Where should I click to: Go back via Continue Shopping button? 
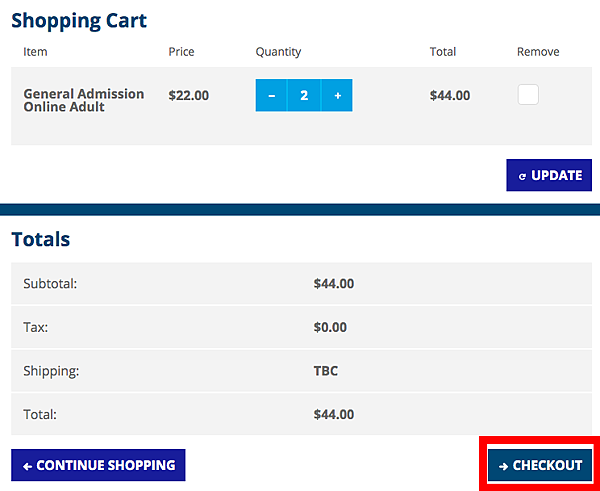(x=98, y=465)
